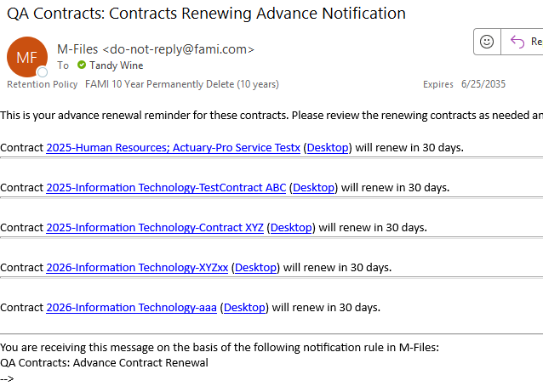Open the Actuary-Pro Service Testx contract link
The image size is (543, 392).
tap(173, 148)
